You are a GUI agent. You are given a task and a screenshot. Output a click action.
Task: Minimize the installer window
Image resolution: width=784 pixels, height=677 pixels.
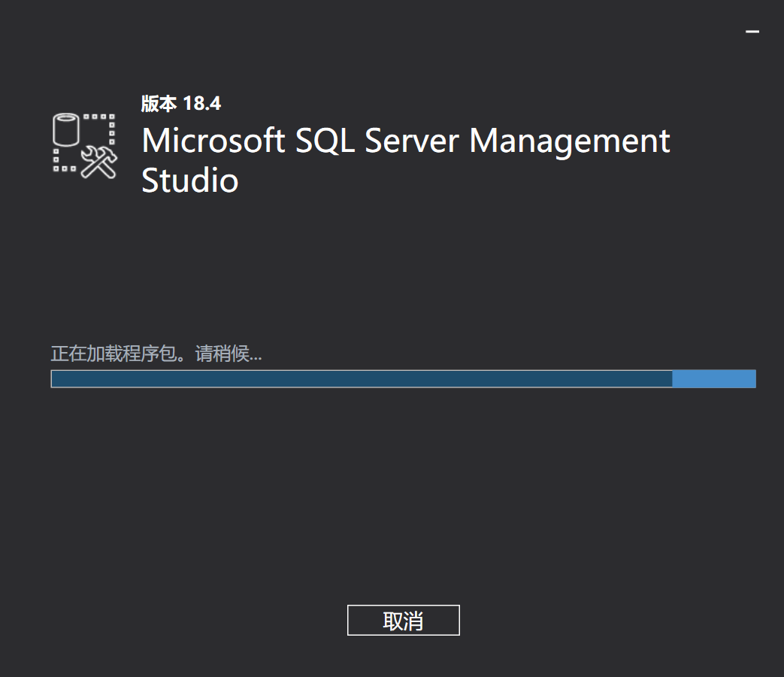click(x=752, y=32)
